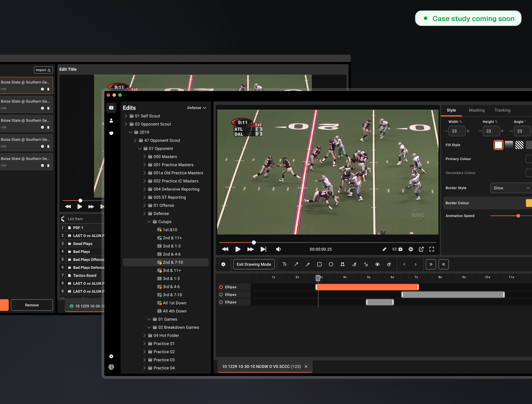Screen dimensions: 532x404
Task: Open favorites heart icon in sidebar
Action: click(111, 133)
